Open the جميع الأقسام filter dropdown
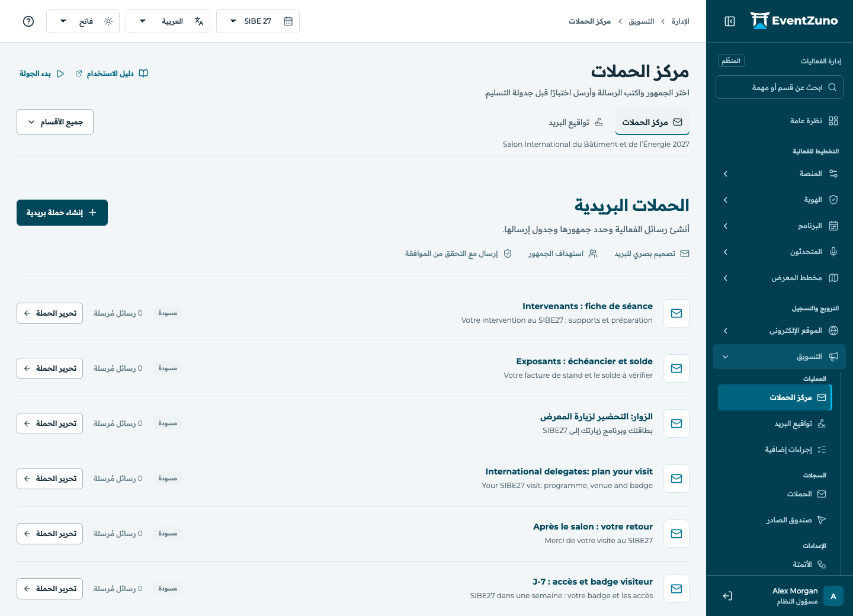 55,122
